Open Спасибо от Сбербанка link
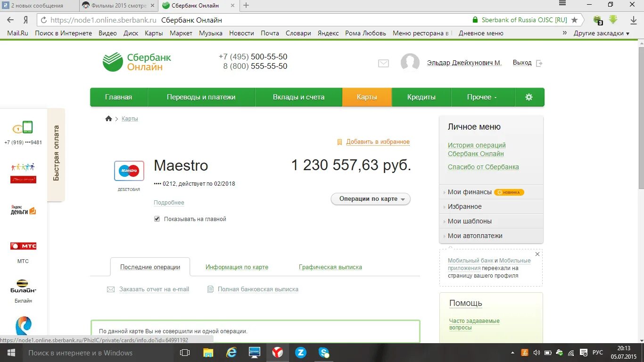Screen dimensions: 644x362 (x=483, y=167)
